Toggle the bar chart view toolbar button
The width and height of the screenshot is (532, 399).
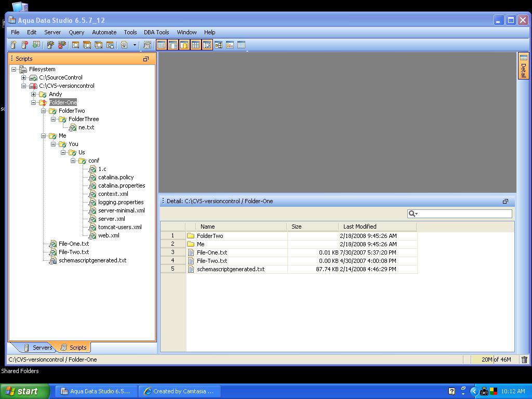(230, 45)
